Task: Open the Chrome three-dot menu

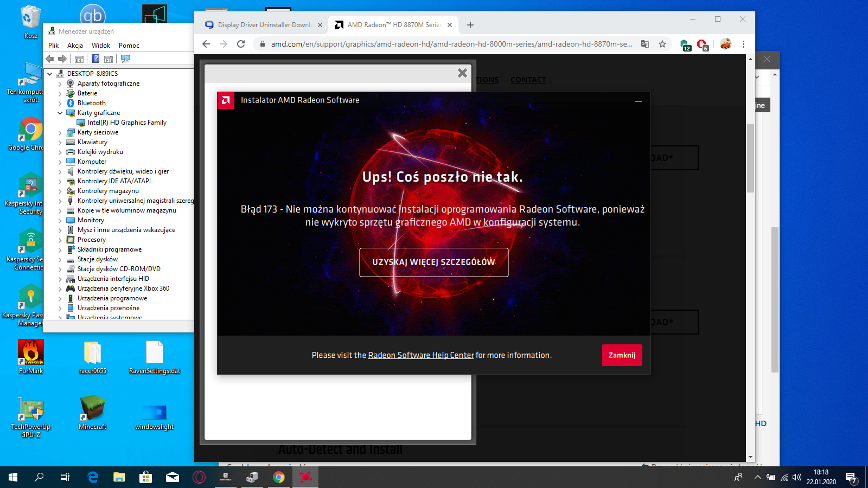Action: [743, 44]
